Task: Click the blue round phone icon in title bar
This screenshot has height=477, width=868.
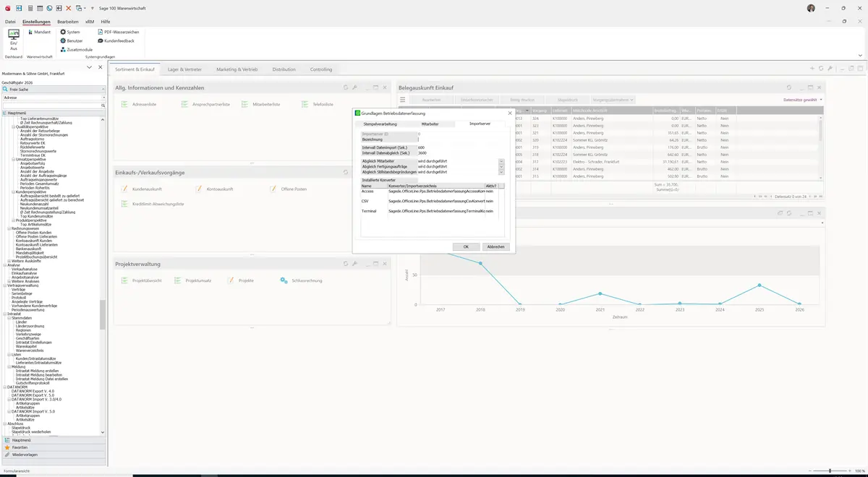Action: coord(49,7)
